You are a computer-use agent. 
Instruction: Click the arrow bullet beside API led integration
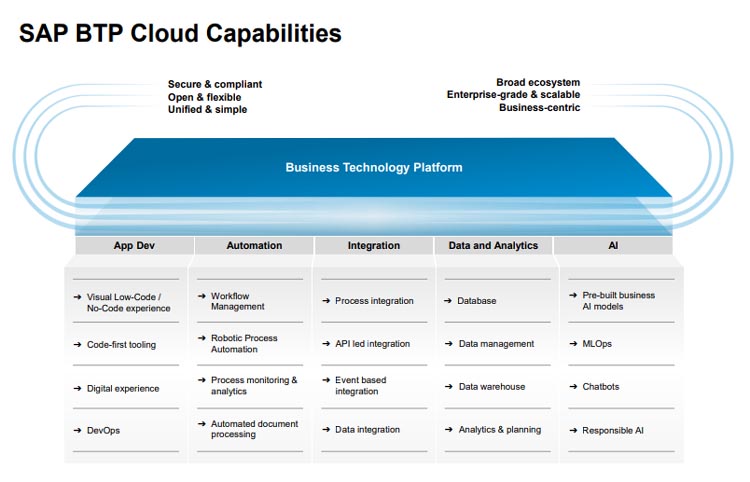point(326,343)
